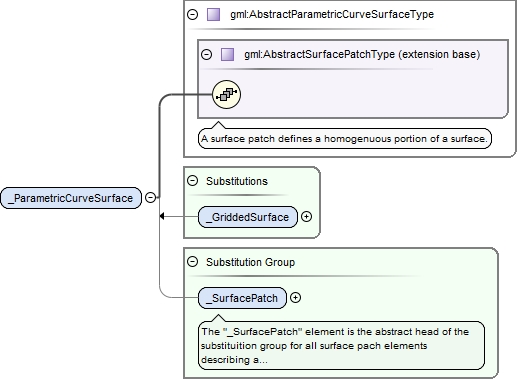Image resolution: width=518 pixels, height=380 pixels.
Task: Click the gml:AbstractSurfacePatchType (extension base) label
Action: [362, 54]
